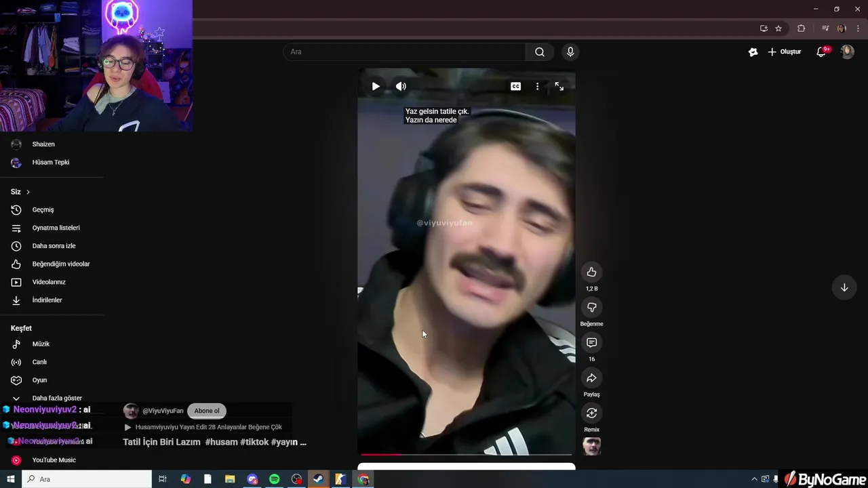This screenshot has width=868, height=488.
Task: Mute the Shorts video volume
Action: click(401, 86)
